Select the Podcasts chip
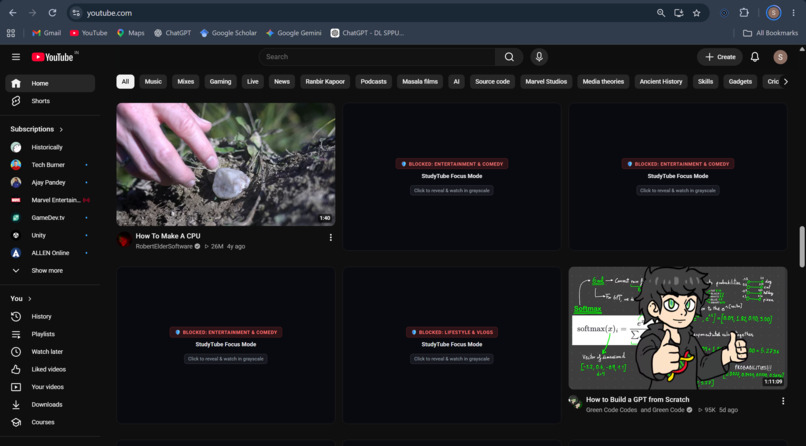The width and height of the screenshot is (806, 446). pyautogui.click(x=373, y=81)
